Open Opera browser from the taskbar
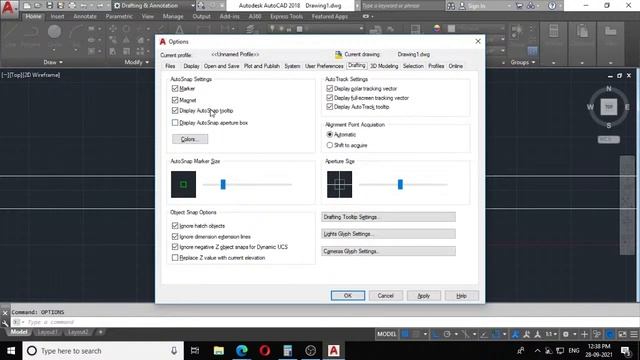 pyautogui.click(x=264, y=351)
